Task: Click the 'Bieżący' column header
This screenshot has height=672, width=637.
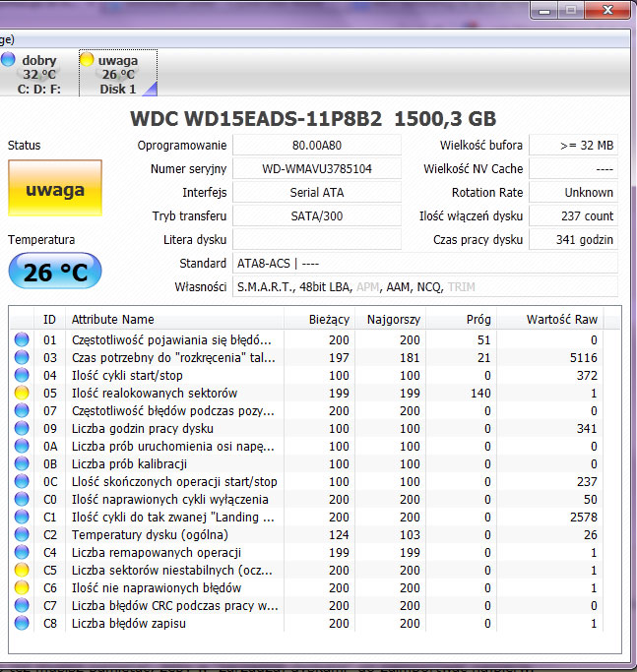Action: pos(320,320)
